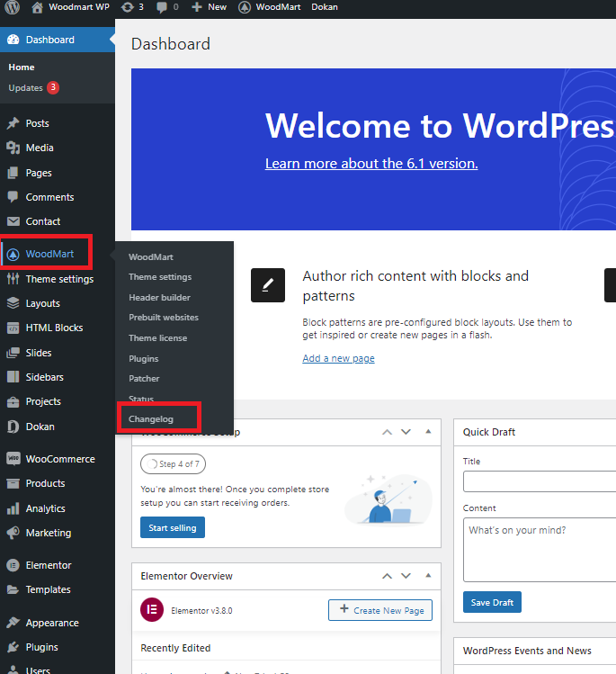This screenshot has width=616, height=674.
Task: Click the Contact envelope icon
Action: (x=13, y=221)
